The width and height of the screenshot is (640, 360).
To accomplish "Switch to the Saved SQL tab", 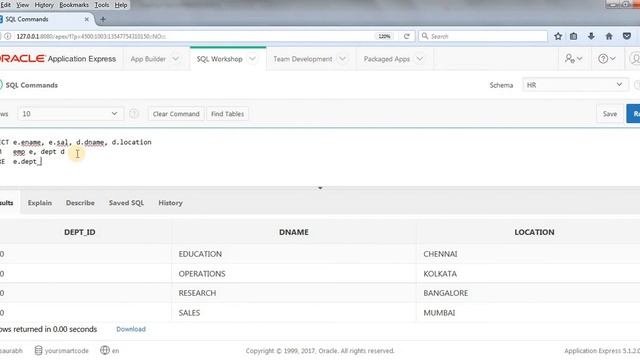I will 126,203.
